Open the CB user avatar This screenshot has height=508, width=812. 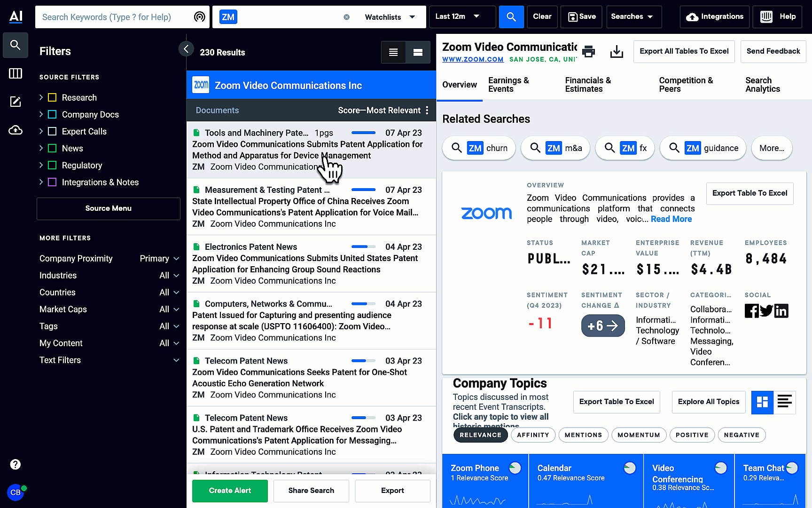pos(16,492)
